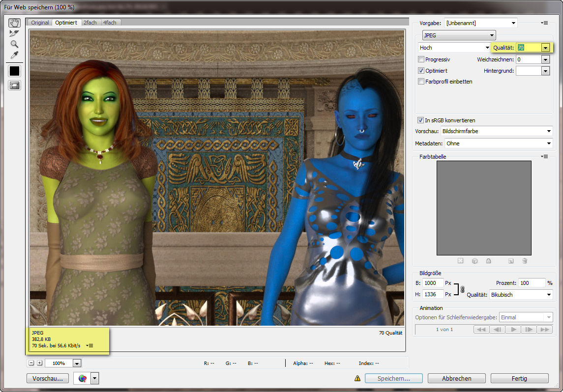Select the Eyedropper tool
563x392 pixels.
click(14, 55)
